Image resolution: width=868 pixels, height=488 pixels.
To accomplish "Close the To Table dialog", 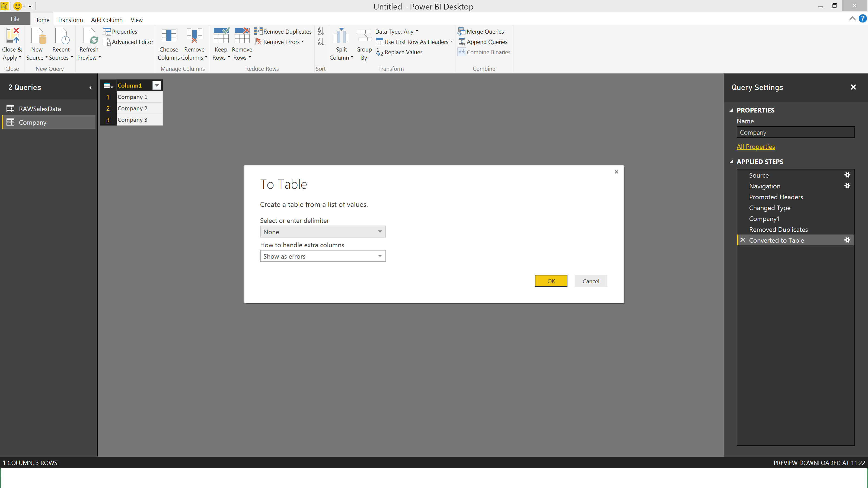I will point(616,172).
